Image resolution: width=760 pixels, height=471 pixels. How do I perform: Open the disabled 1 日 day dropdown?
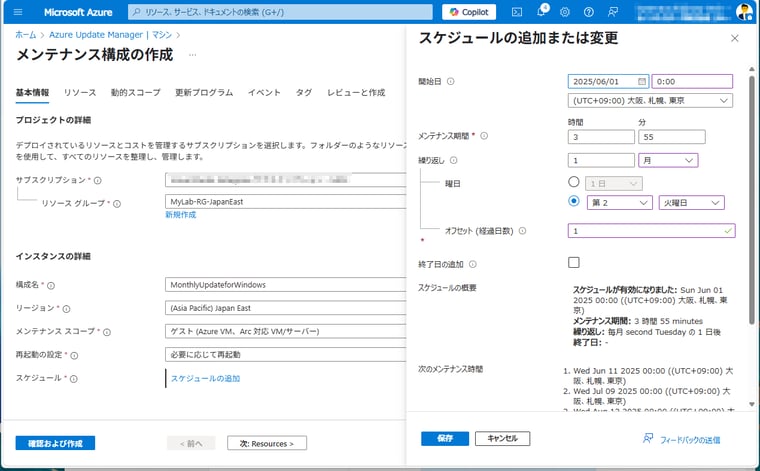pos(614,184)
